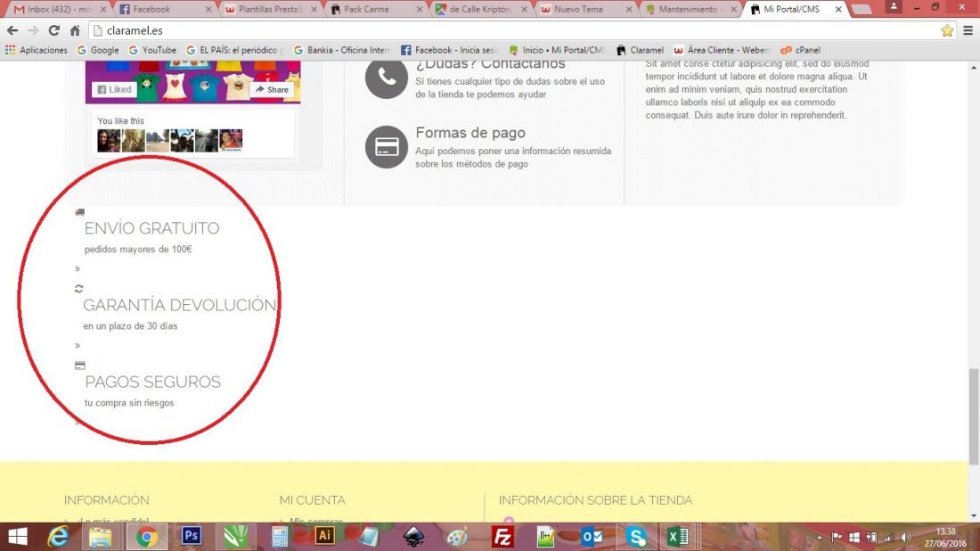Open File Explorer from the taskbar
980x551 pixels.
click(100, 537)
